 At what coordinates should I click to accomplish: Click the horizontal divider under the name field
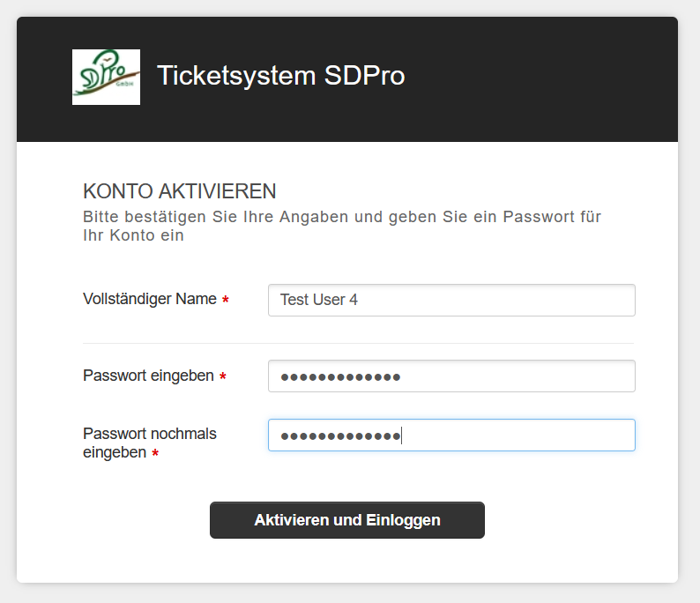click(x=358, y=343)
